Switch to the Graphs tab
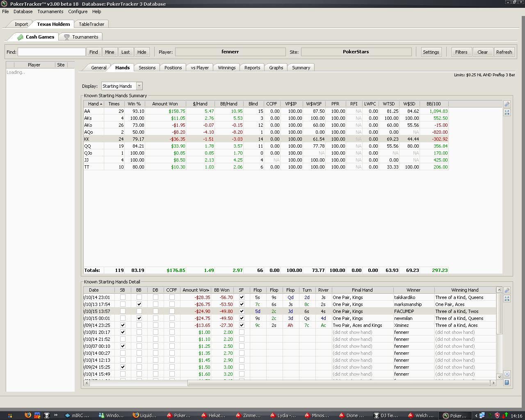The width and height of the screenshot is (525, 420). coord(276,68)
